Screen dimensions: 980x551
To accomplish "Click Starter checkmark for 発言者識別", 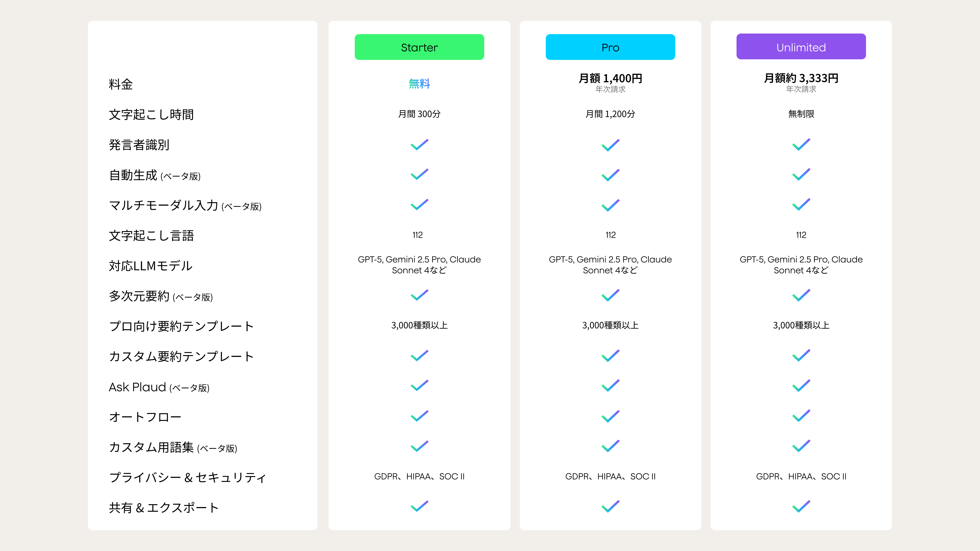I will (x=419, y=145).
